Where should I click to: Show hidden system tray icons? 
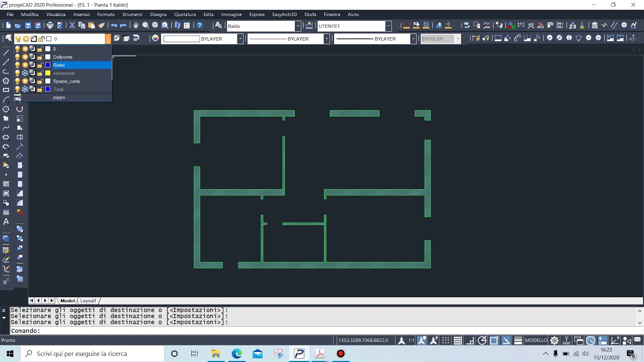545,354
